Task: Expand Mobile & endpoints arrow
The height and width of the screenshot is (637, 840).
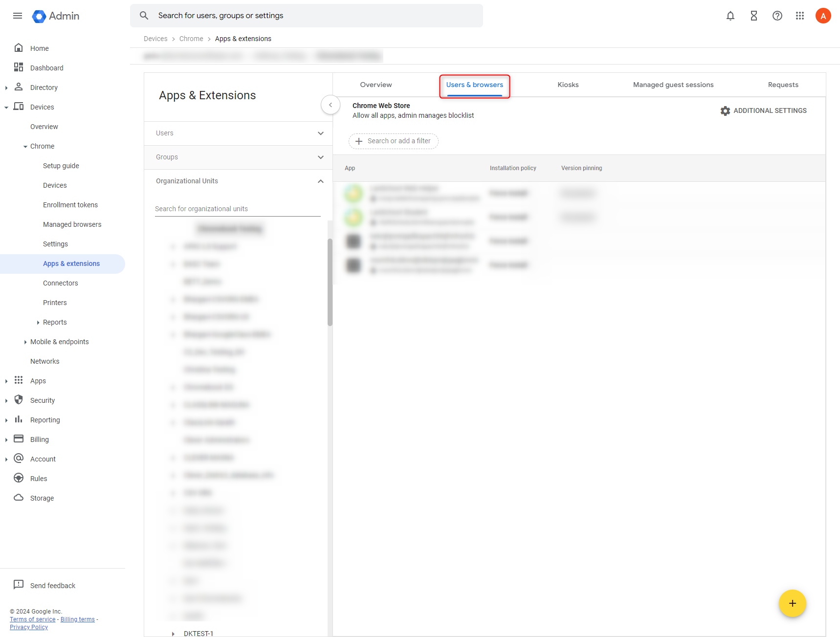Action: (25, 342)
